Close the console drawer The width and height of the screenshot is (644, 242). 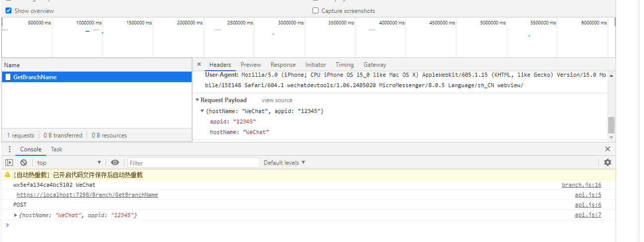click(607, 149)
